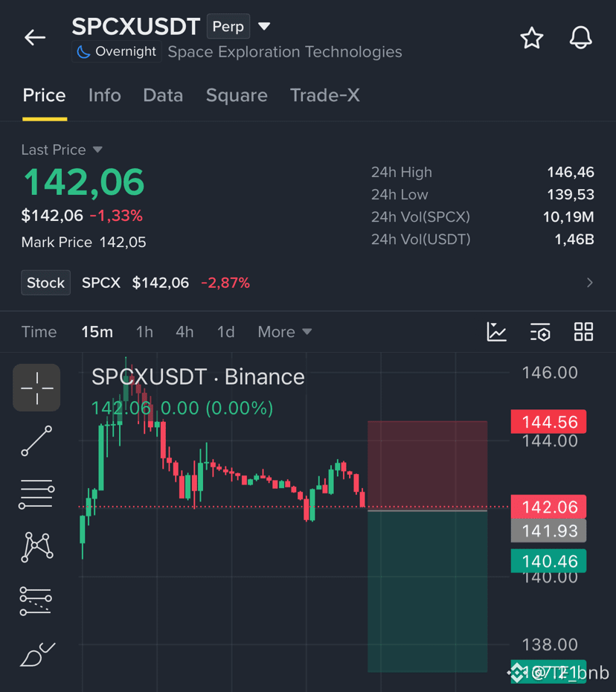Tap the Overnight session badge
Viewport: 616px width, 692px height.
(117, 51)
